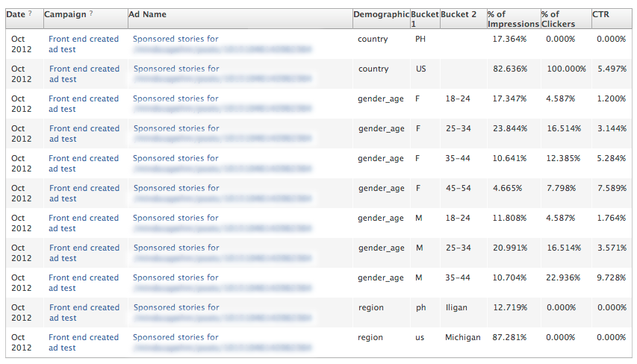Open Sponsored stories link in male 35-44 row
Image resolution: width=637 pixels, height=364 pixels.
(176, 277)
